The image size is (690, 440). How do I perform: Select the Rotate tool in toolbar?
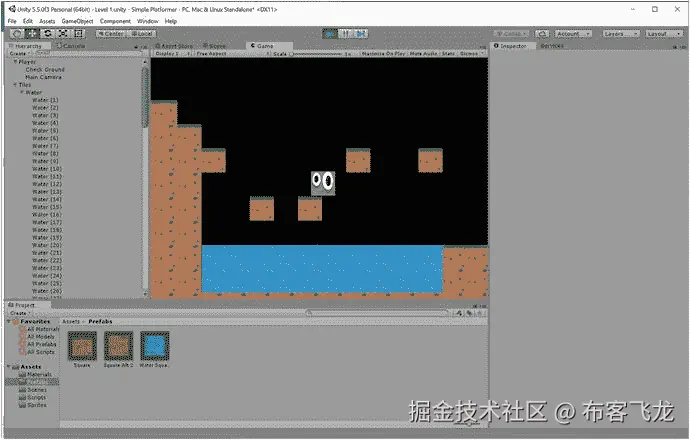(x=48, y=33)
